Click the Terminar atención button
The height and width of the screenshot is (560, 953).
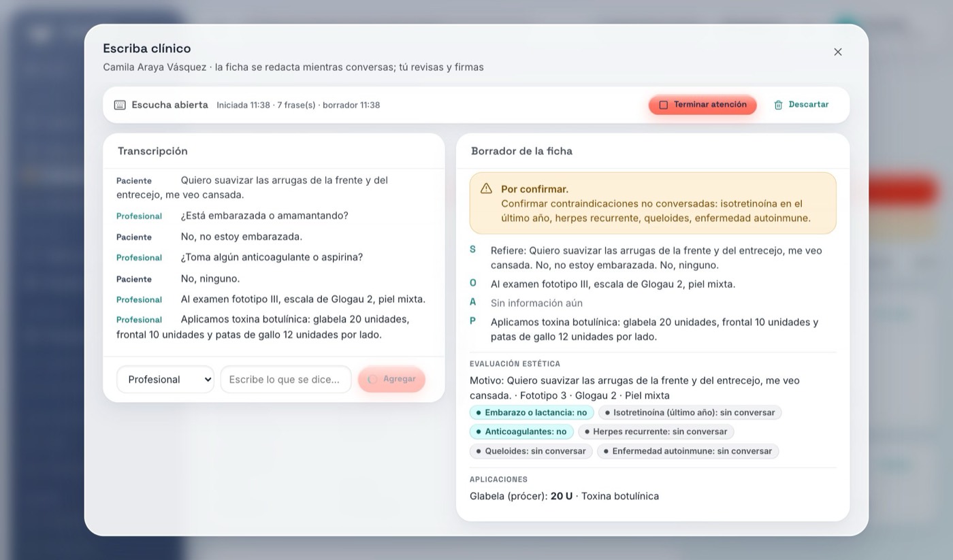(x=702, y=105)
